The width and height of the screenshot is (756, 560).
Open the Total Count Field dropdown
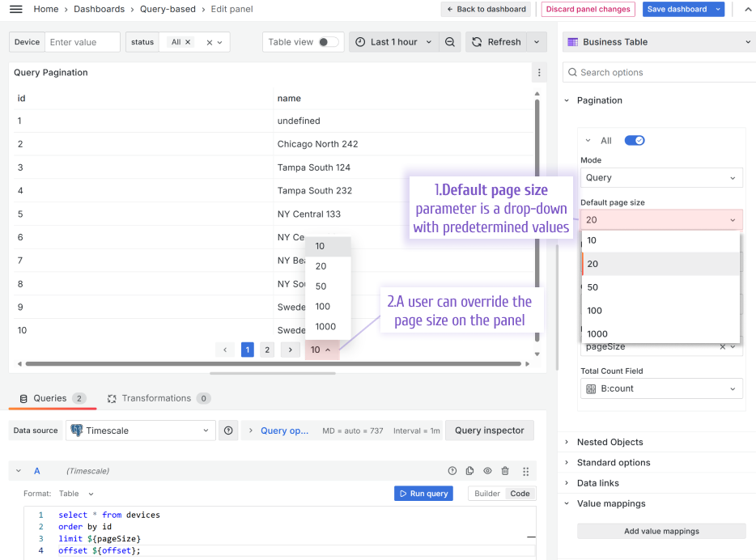[661, 388]
